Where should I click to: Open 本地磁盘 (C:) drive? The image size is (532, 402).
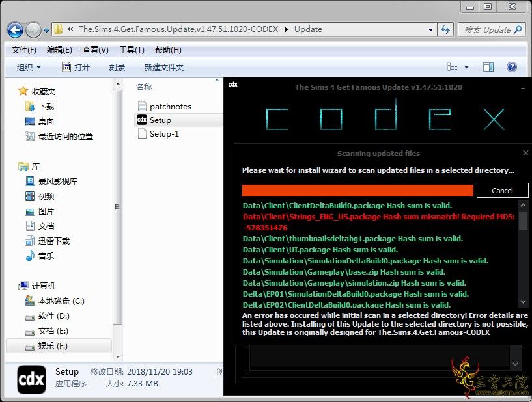pyautogui.click(x=55, y=301)
